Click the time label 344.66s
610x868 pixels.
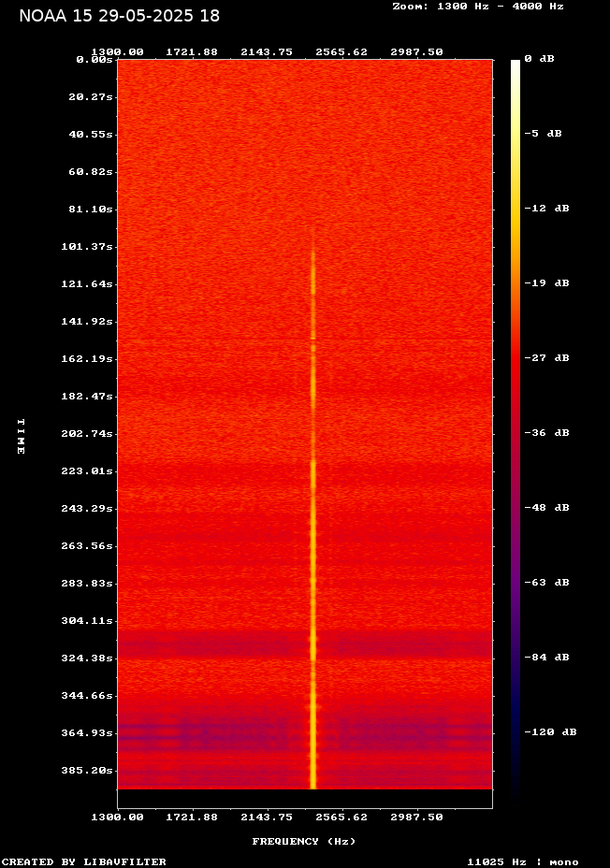pyautogui.click(x=87, y=695)
